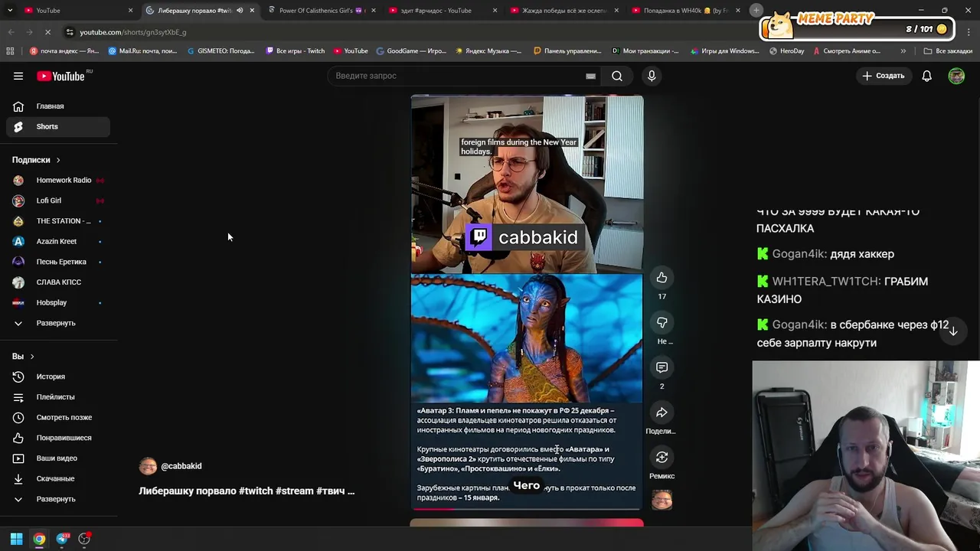This screenshot has width=980, height=551.
Task: Open Главная in the sidebar
Action: pos(58,106)
